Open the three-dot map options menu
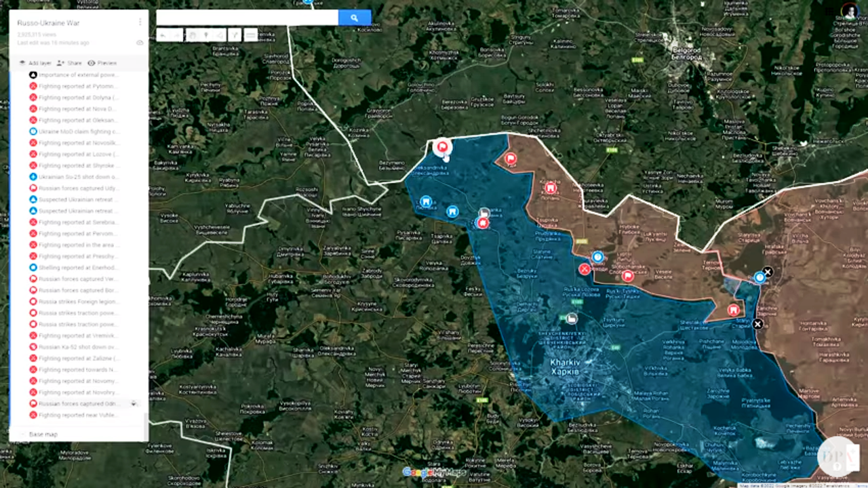This screenshot has width=868, height=488. coord(140,22)
